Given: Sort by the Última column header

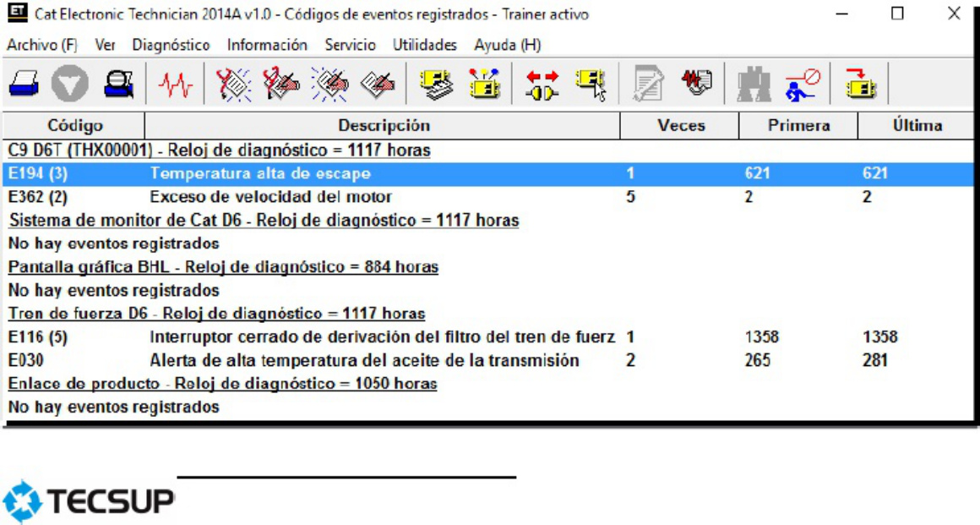Looking at the screenshot, I should (917, 126).
